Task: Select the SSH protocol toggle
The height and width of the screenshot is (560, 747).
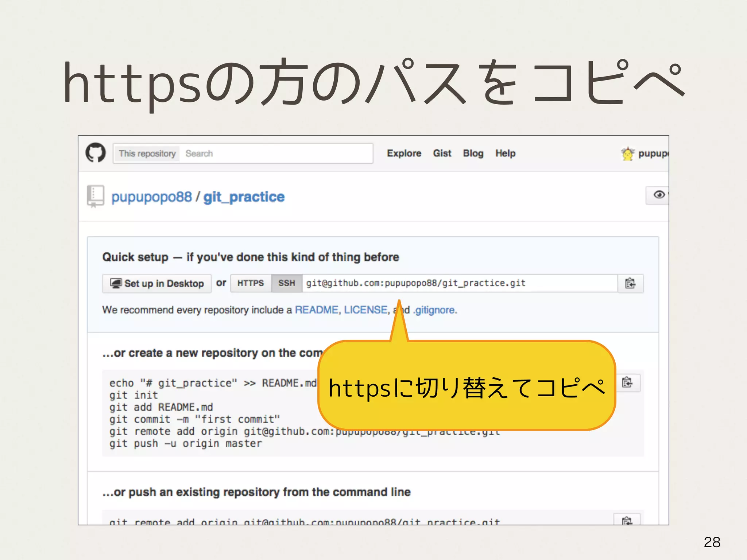Action: pos(287,283)
